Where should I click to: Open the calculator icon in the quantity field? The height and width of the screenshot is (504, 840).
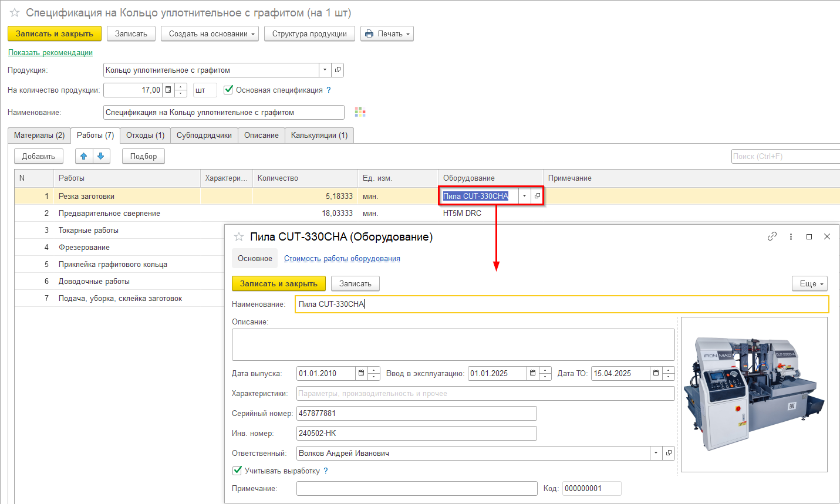[x=168, y=90]
